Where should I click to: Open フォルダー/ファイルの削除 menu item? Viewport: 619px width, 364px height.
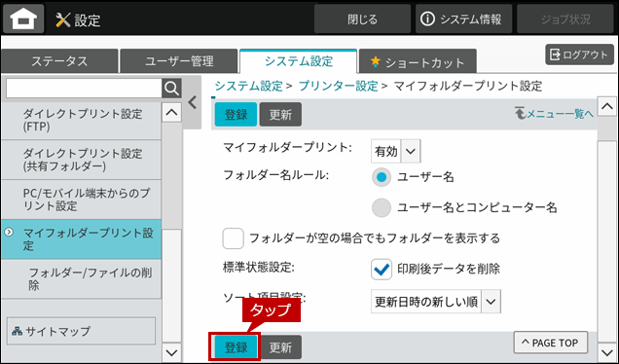click(82, 278)
